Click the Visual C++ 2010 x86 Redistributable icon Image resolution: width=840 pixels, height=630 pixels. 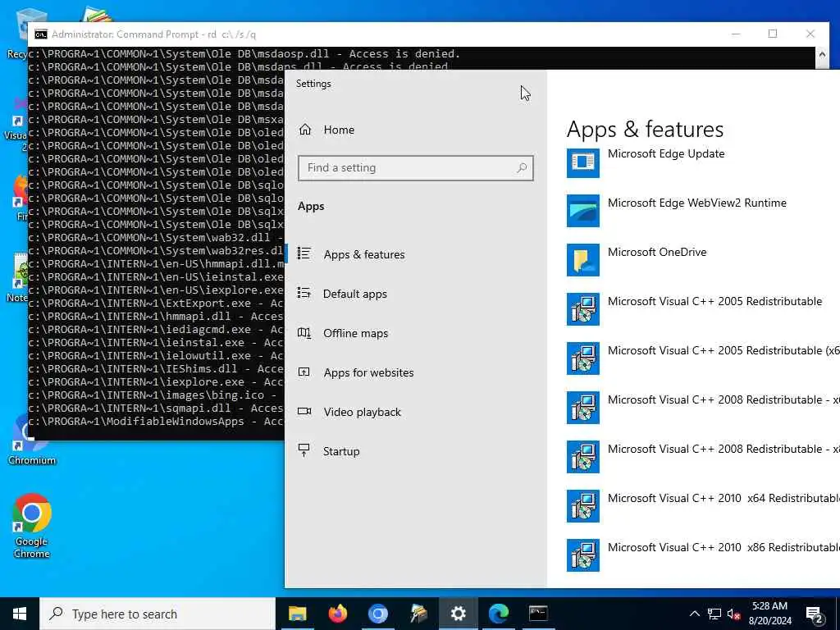(583, 556)
